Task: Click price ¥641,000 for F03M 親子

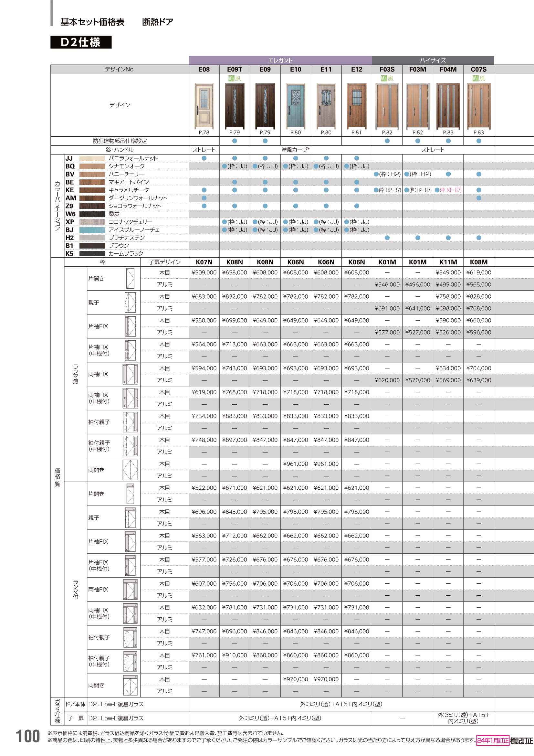Action: point(417,309)
